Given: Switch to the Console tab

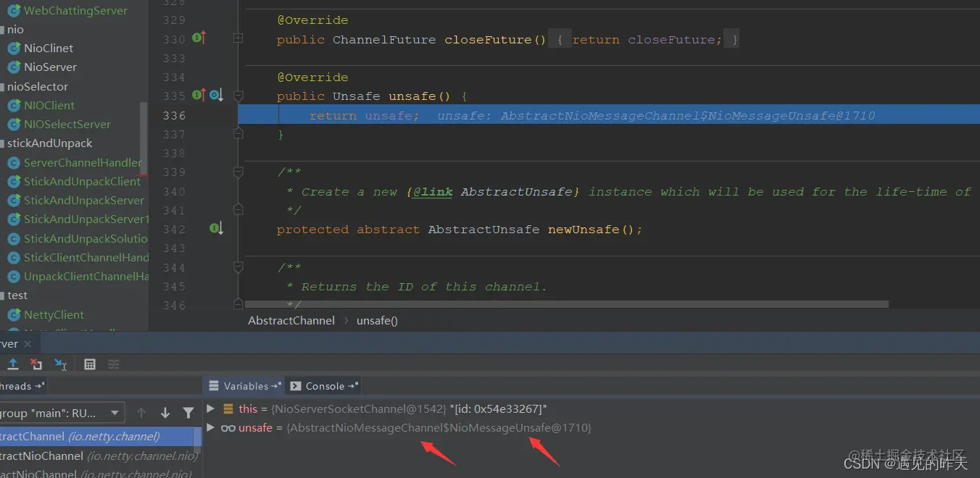Looking at the screenshot, I should 324,386.
